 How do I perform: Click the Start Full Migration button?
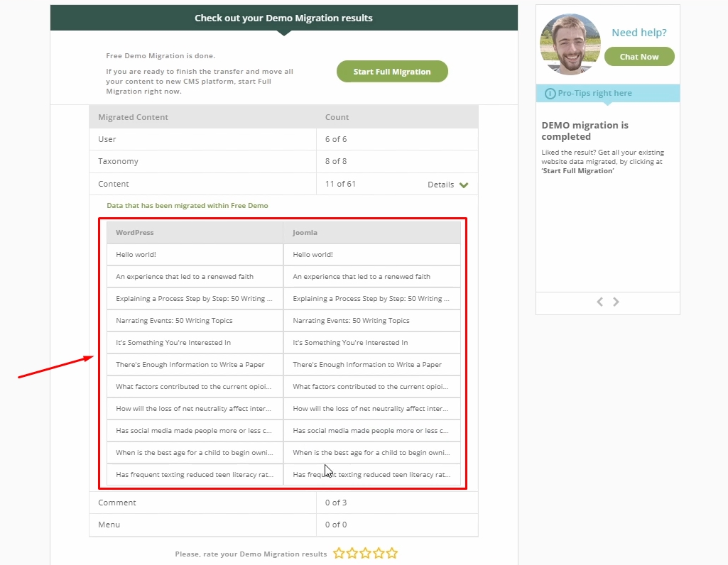tap(392, 72)
